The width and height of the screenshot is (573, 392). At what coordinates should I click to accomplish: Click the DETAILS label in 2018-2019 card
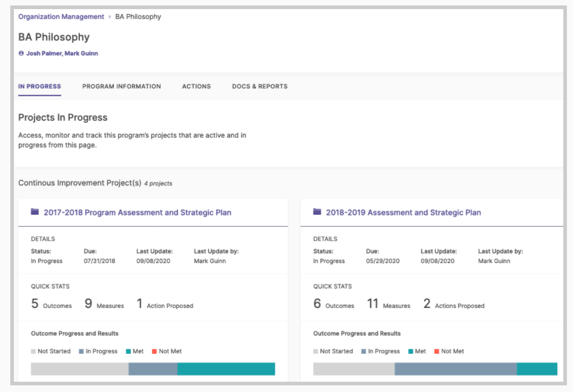tap(325, 239)
